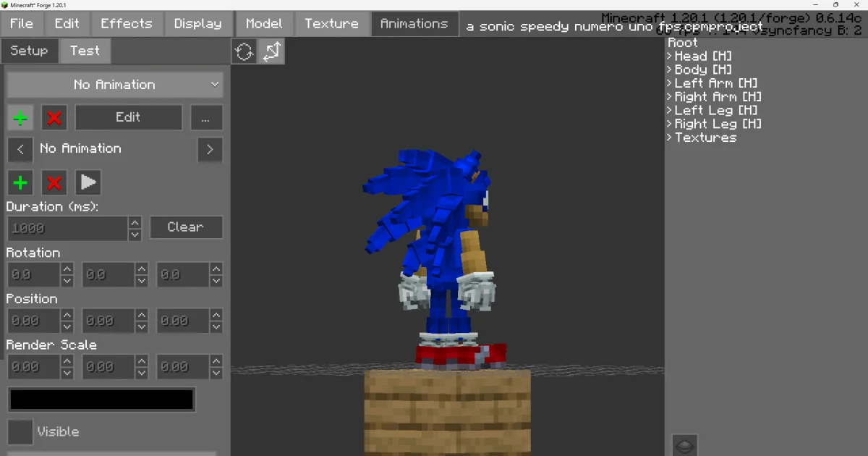Click the first Render Scale field
Screen dimensions: 868x456
click(x=33, y=367)
